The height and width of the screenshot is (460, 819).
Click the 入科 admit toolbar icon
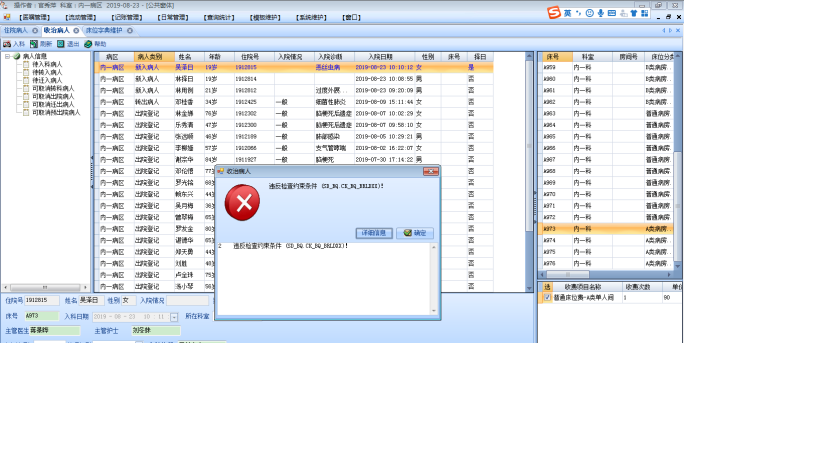coord(7,44)
